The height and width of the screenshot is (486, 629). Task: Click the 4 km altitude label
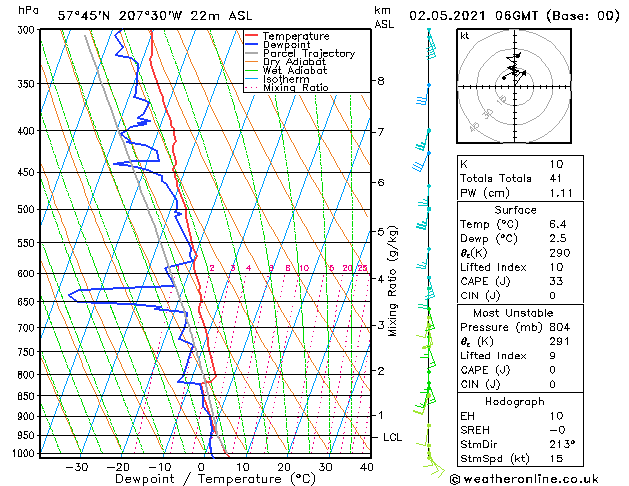click(381, 278)
